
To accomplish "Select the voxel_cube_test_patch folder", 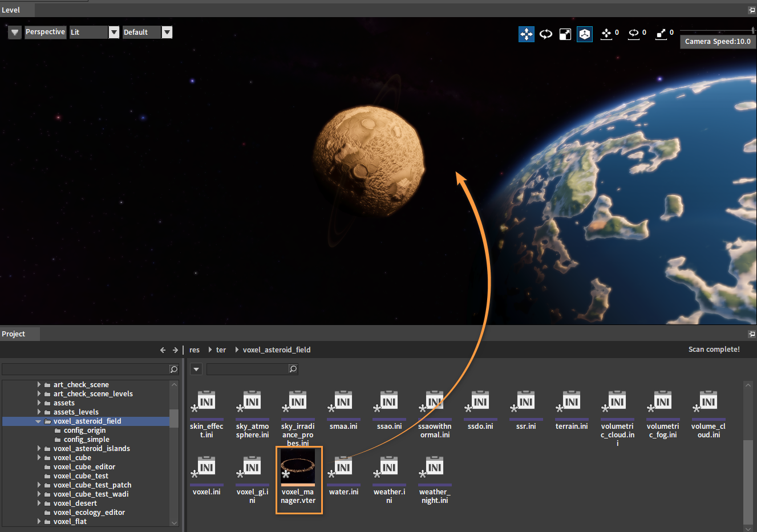I will coord(92,485).
